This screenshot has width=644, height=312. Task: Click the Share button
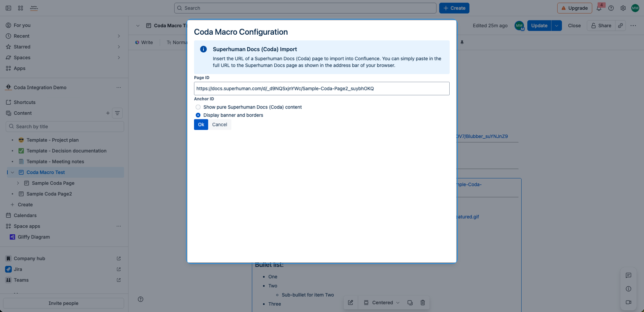(x=601, y=26)
